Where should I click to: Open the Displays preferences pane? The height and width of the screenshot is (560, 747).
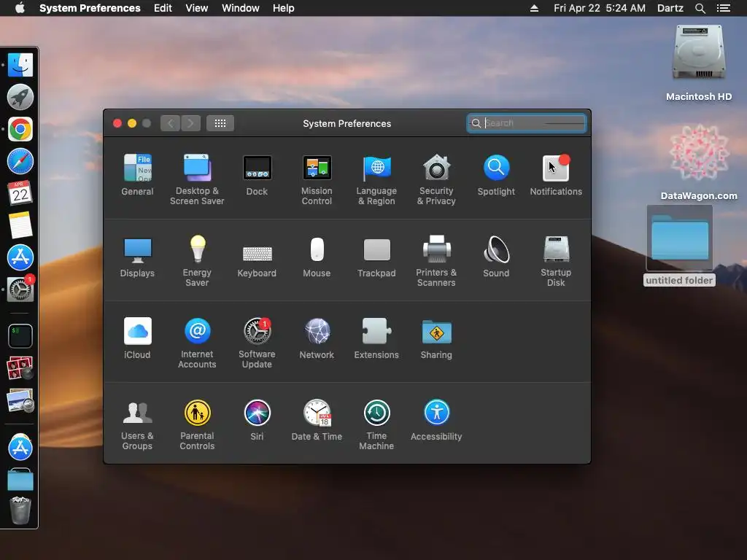(x=137, y=256)
